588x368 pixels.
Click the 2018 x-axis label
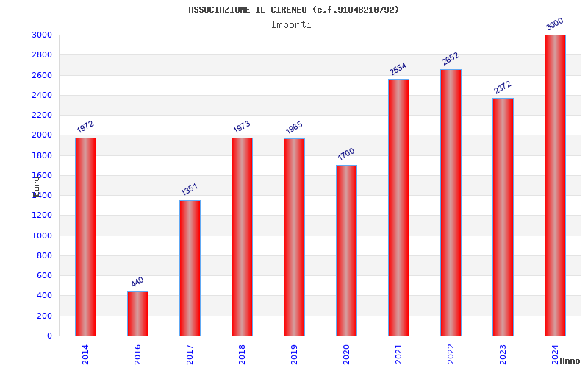pyautogui.click(x=242, y=354)
